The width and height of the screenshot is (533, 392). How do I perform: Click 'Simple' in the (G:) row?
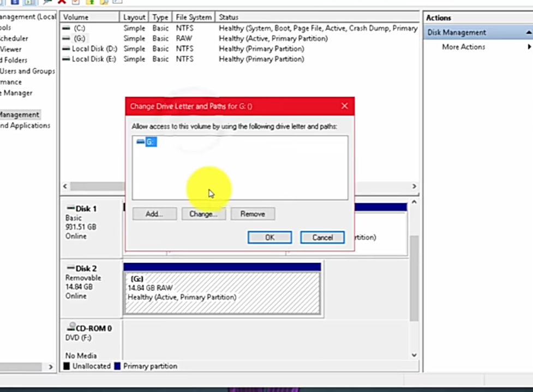click(134, 38)
